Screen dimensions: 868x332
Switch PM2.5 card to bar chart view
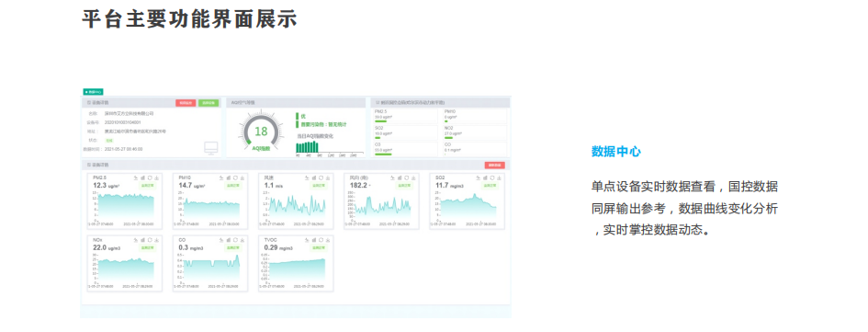pyautogui.click(x=142, y=177)
